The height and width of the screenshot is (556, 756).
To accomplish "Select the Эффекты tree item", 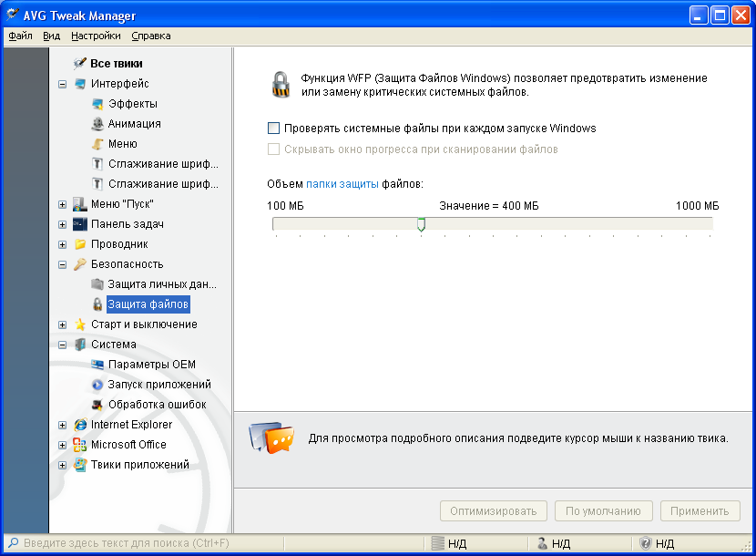I will tap(133, 104).
